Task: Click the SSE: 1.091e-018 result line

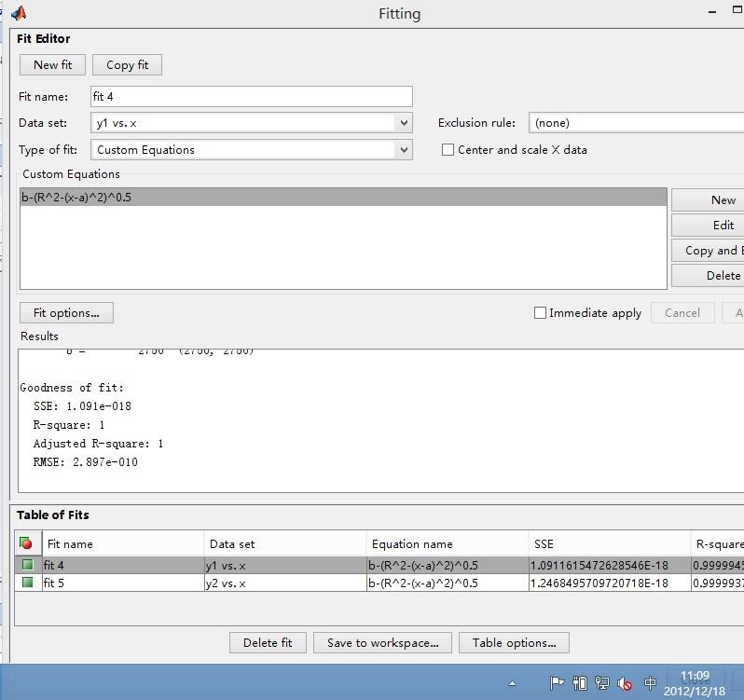Action: (82, 406)
